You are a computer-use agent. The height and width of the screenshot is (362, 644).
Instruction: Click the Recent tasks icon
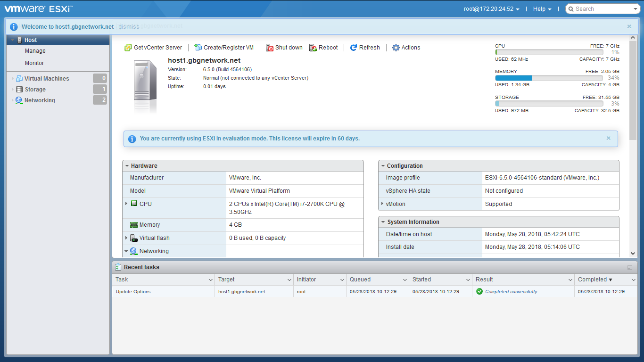118,267
